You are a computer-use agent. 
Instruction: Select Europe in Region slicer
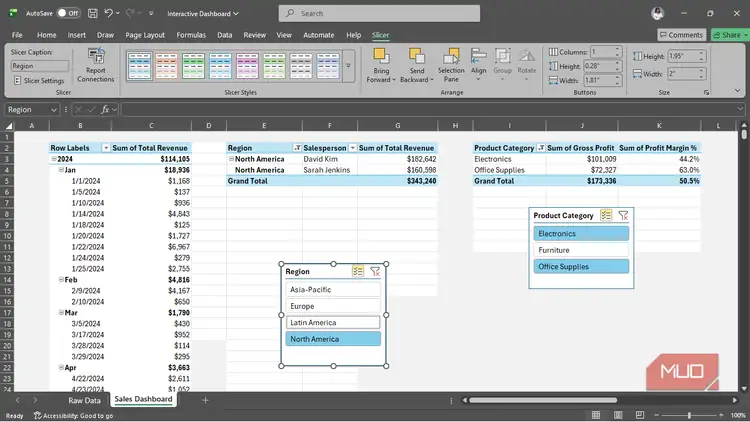(x=333, y=306)
